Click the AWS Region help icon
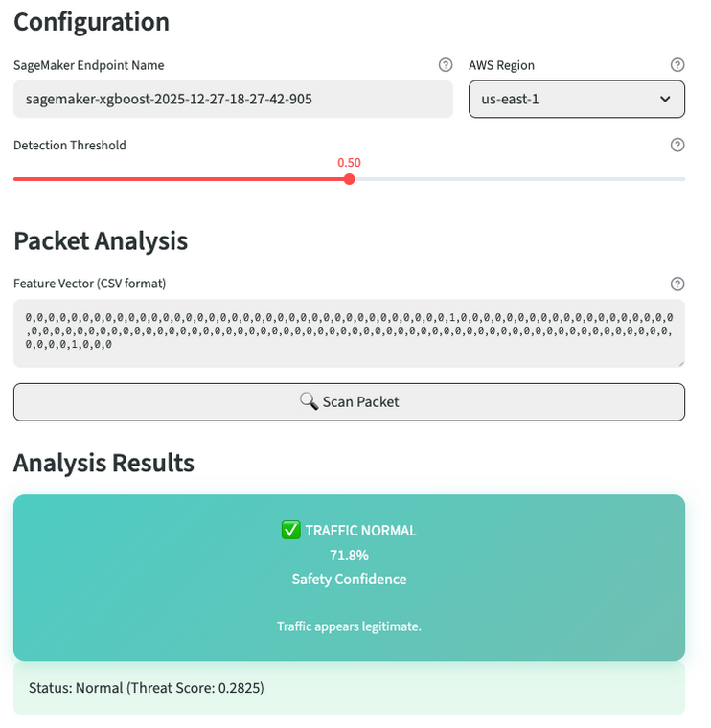Image resolution: width=711 pixels, height=728 pixels. click(677, 65)
